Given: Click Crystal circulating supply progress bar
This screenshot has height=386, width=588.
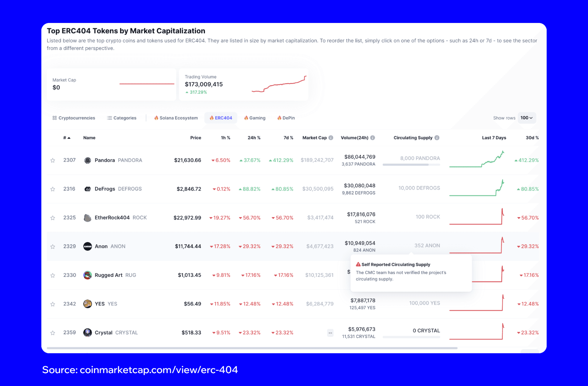Looking at the screenshot, I should tap(411, 337).
